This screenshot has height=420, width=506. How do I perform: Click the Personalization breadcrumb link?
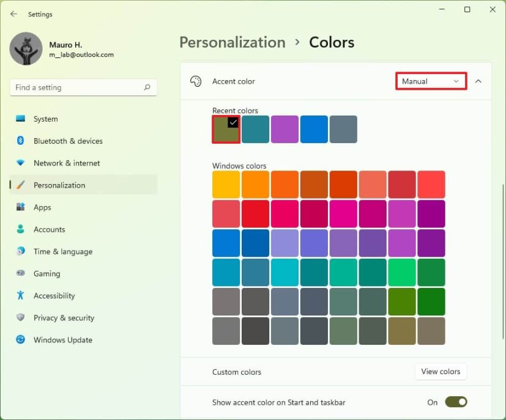(233, 42)
